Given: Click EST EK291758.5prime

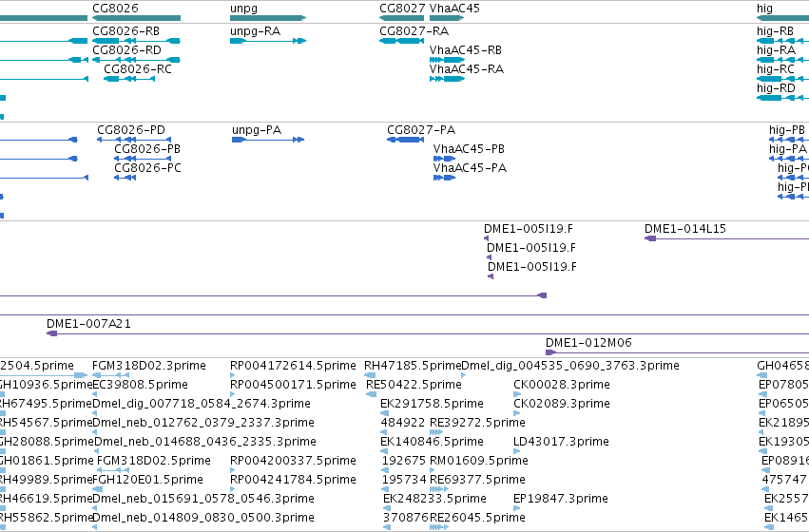Looking at the screenshot, I should point(432,404).
